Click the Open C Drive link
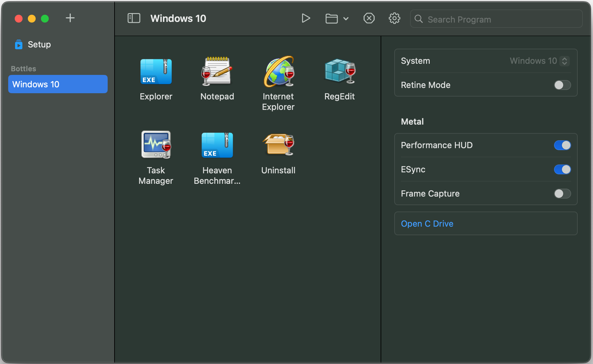Screen dimensions: 593x364 click(427, 224)
